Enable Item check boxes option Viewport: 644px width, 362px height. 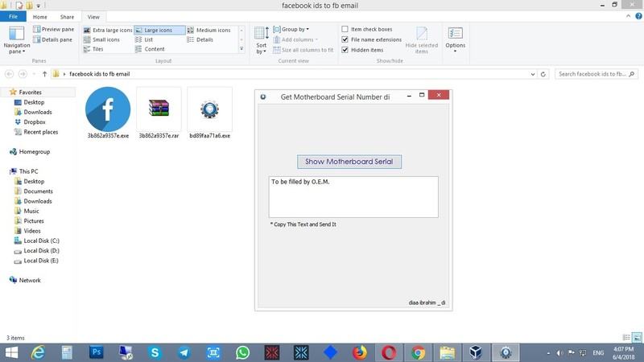pos(345,30)
